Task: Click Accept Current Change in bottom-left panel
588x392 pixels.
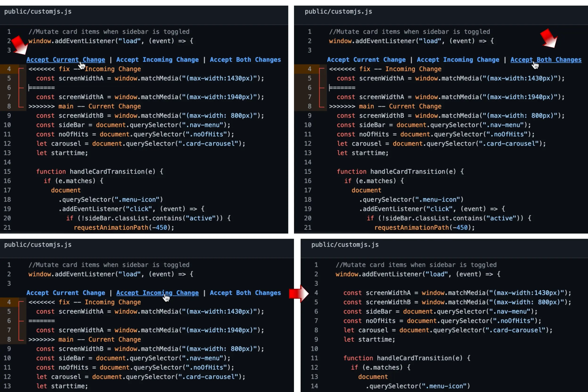Action: 65,293
